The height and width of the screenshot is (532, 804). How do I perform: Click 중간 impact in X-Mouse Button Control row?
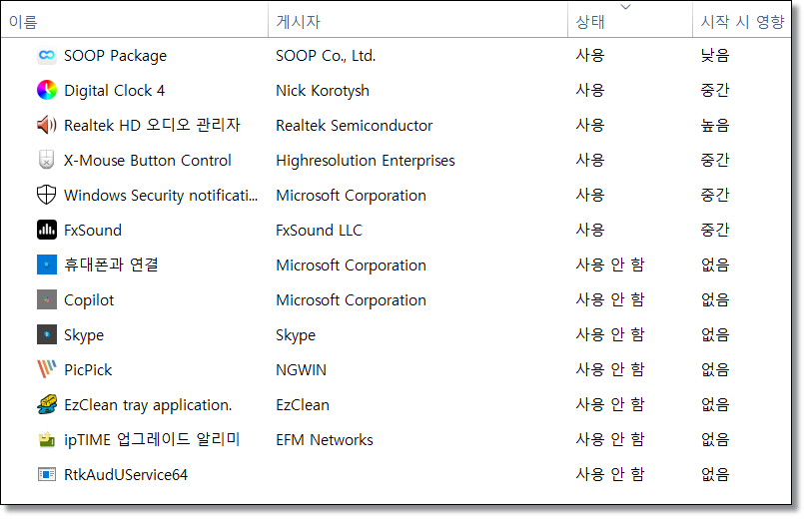pyautogui.click(x=715, y=160)
